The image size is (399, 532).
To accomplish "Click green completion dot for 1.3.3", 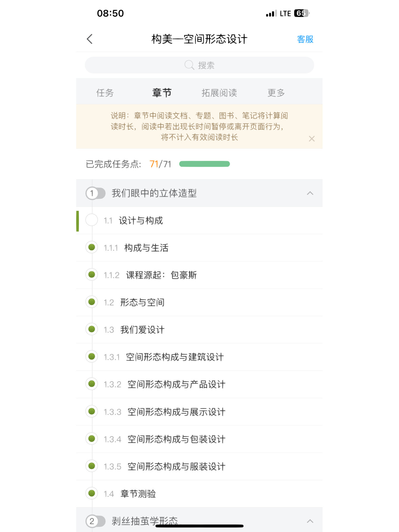I will click(x=92, y=411).
